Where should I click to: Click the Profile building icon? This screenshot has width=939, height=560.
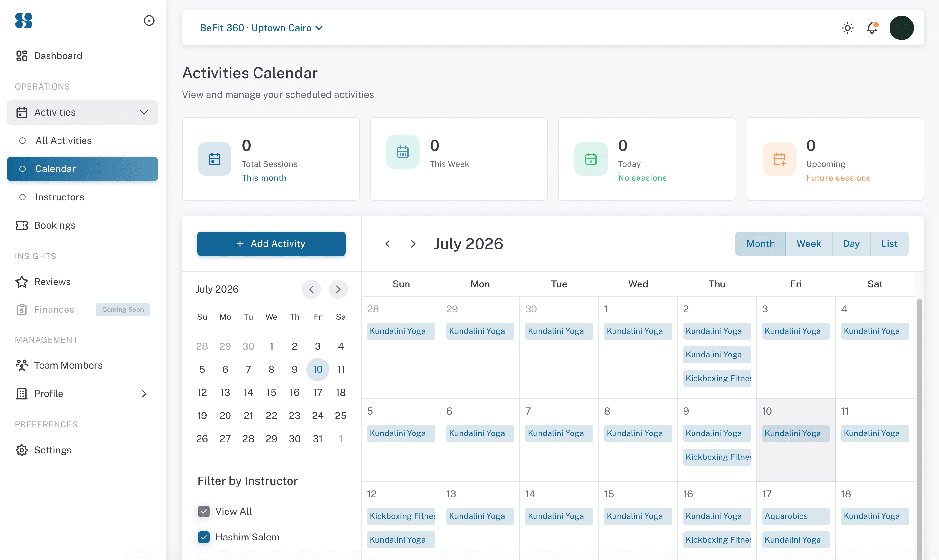click(22, 394)
